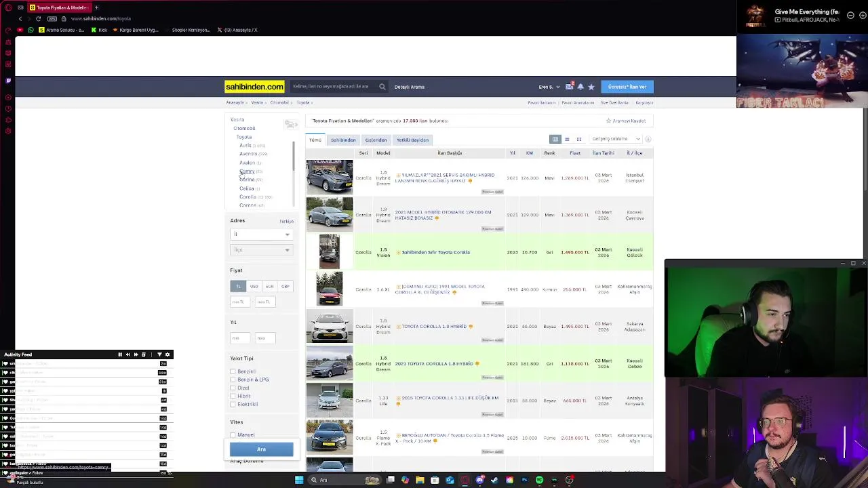This screenshot has width=868, height=488.
Task: Check the Dizel fuel checkbox
Action: [x=233, y=388]
